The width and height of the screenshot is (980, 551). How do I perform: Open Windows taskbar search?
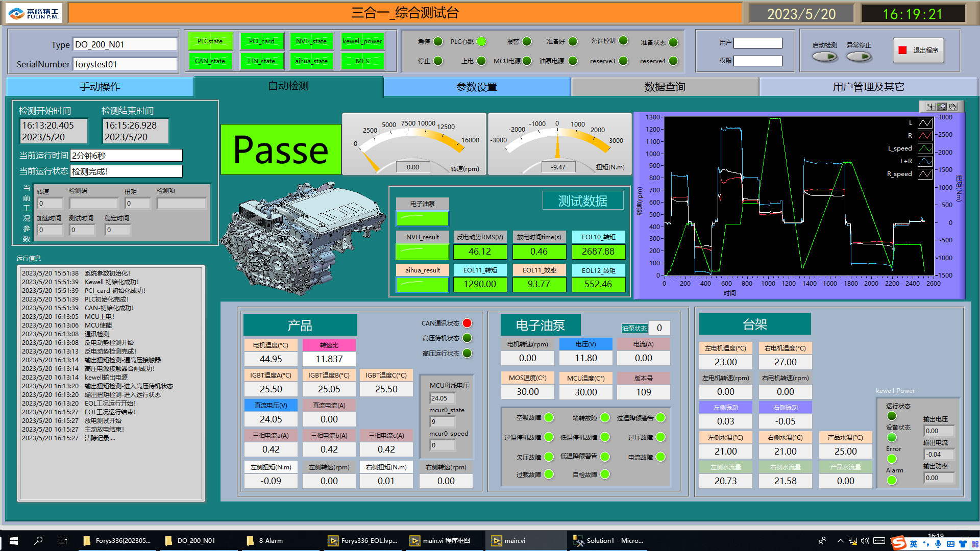[x=38, y=541]
